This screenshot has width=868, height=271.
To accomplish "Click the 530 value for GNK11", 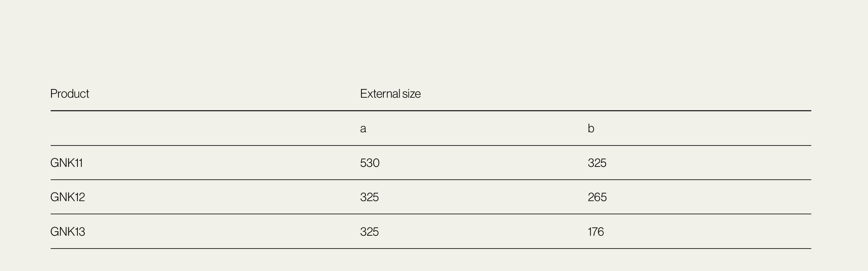I will click(x=369, y=163).
